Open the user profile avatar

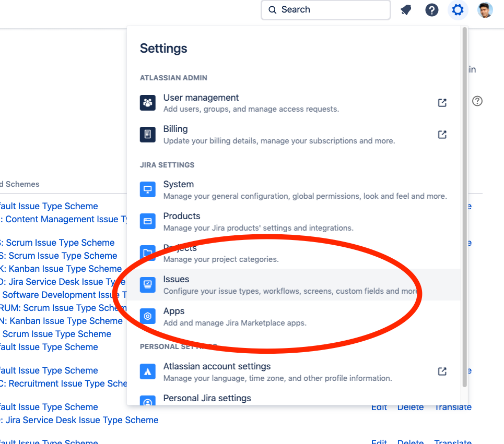point(485,10)
